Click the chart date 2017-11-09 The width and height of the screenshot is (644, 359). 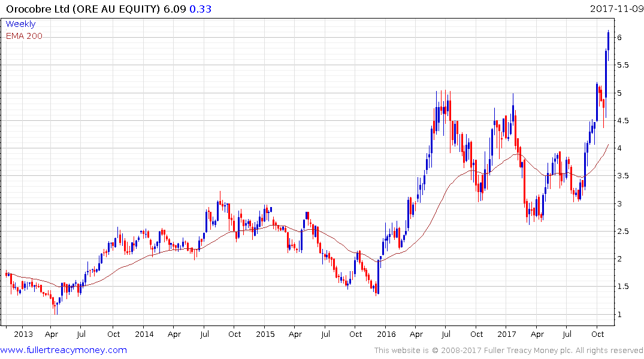(616, 8)
